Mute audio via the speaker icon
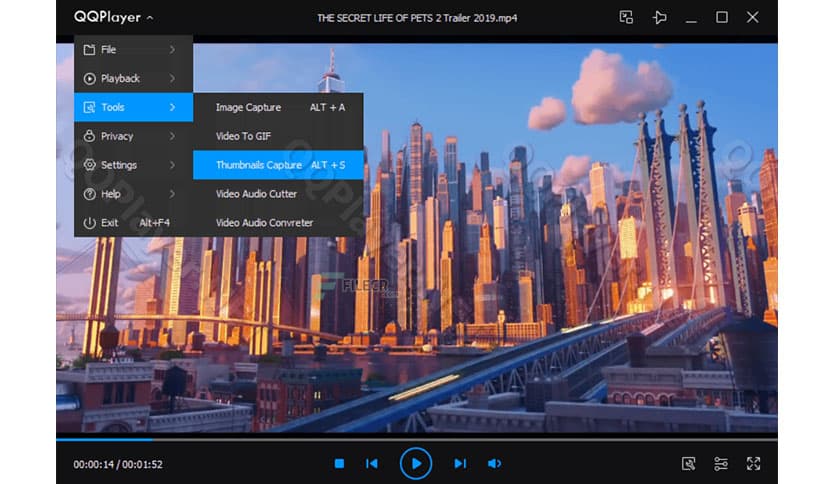The width and height of the screenshot is (836, 484). pyautogui.click(x=494, y=464)
